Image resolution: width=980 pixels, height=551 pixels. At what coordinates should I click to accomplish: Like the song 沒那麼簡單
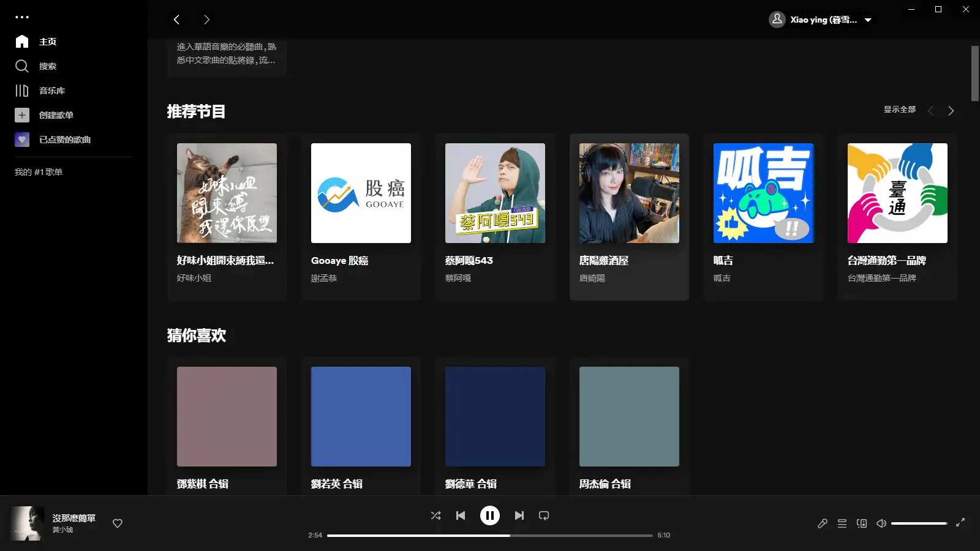tap(117, 523)
